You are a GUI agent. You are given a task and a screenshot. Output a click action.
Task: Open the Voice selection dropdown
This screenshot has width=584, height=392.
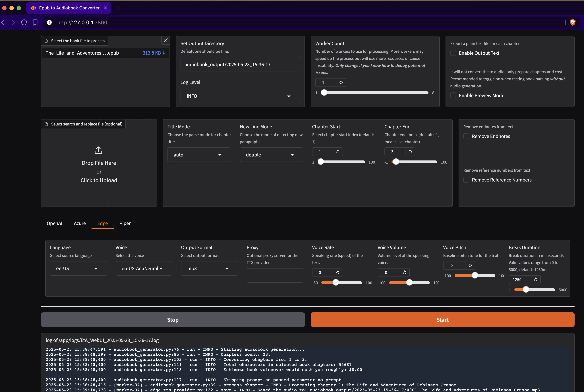144,269
